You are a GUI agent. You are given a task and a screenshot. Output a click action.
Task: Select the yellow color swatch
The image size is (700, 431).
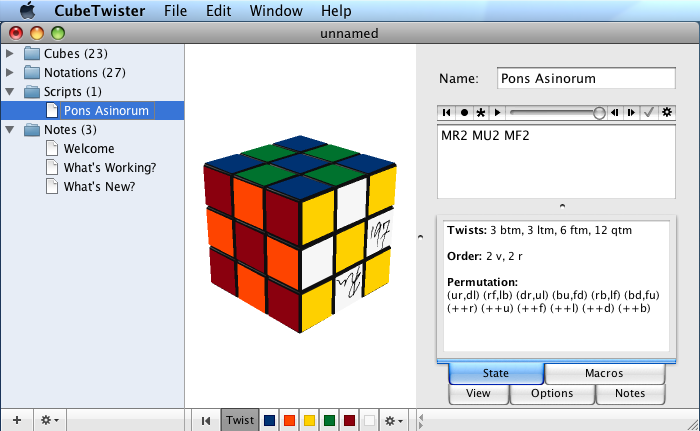[309, 421]
